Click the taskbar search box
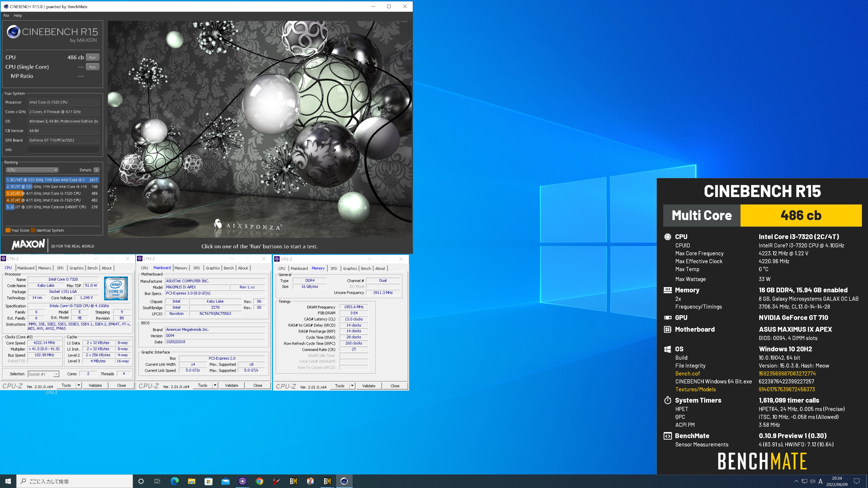Image resolution: width=868 pixels, height=488 pixels. (x=74, y=481)
